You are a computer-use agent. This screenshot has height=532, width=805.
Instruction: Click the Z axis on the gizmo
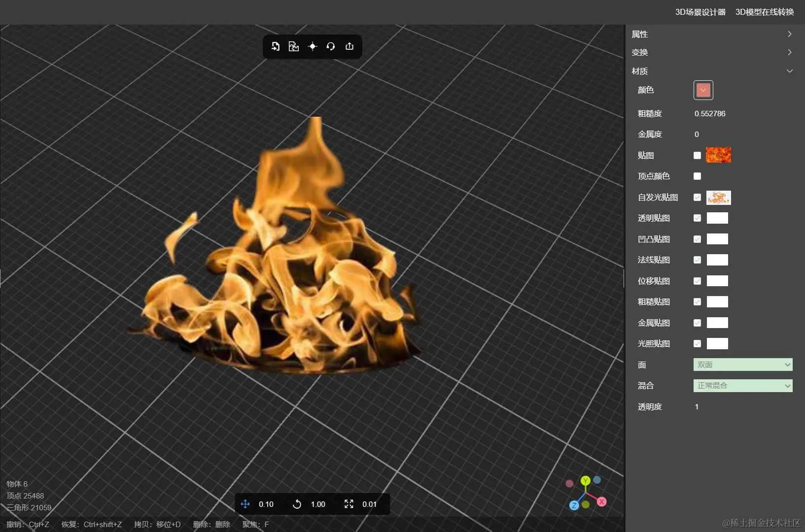pos(574,505)
